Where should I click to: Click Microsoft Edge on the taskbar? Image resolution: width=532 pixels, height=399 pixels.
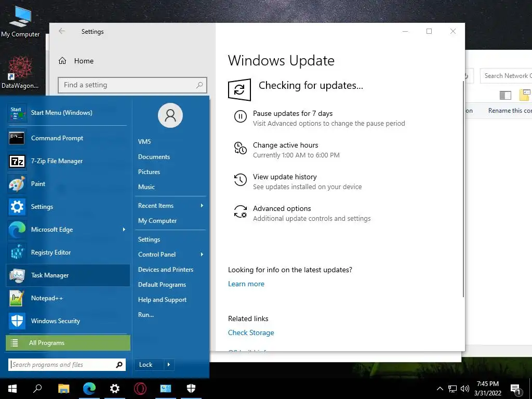[x=89, y=389]
